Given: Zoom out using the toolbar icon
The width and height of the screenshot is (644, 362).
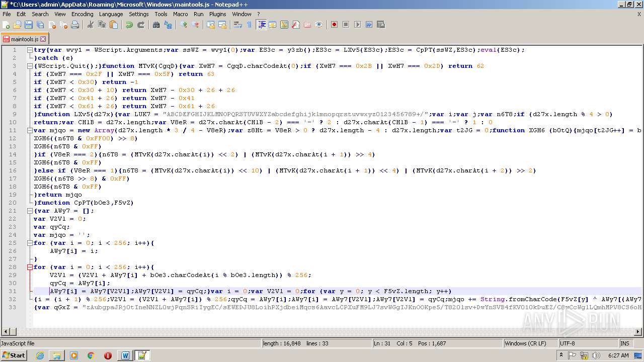Looking at the screenshot, I should [195, 25].
